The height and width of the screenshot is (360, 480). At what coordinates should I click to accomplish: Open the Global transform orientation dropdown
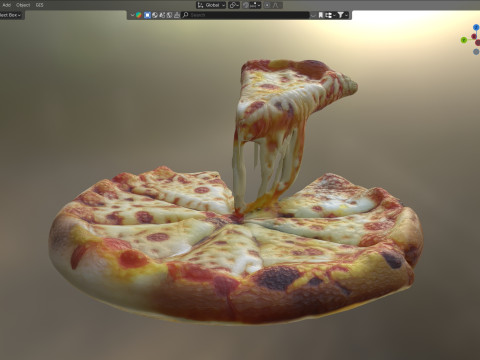click(x=211, y=5)
